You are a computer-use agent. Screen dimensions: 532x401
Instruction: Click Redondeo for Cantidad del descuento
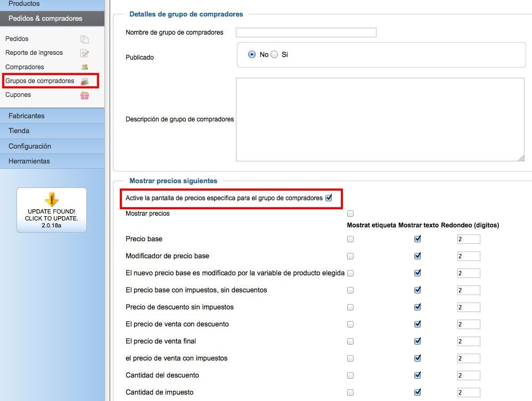(x=469, y=375)
